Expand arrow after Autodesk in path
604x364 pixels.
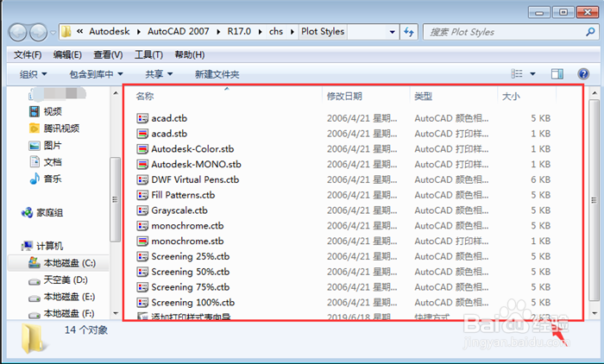pos(139,32)
